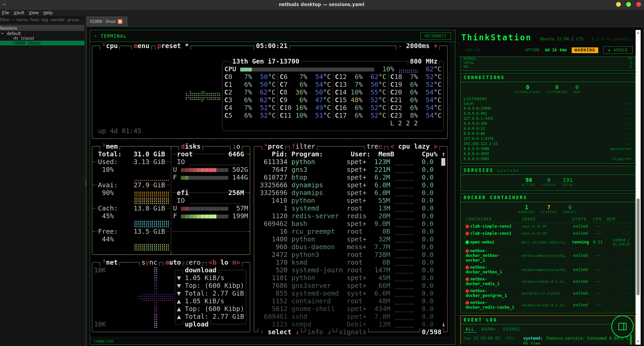Click efi disk free bar
The height and width of the screenshot is (346, 644).
coord(204,217)
